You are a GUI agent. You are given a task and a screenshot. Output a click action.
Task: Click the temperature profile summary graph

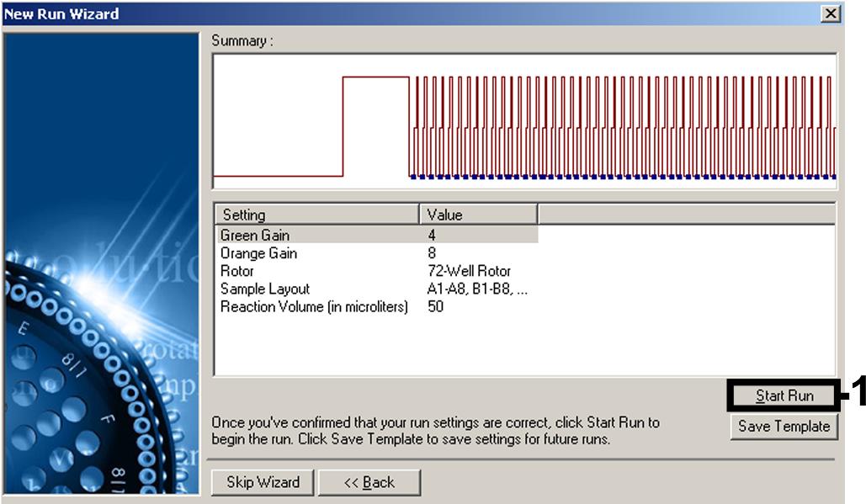524,122
